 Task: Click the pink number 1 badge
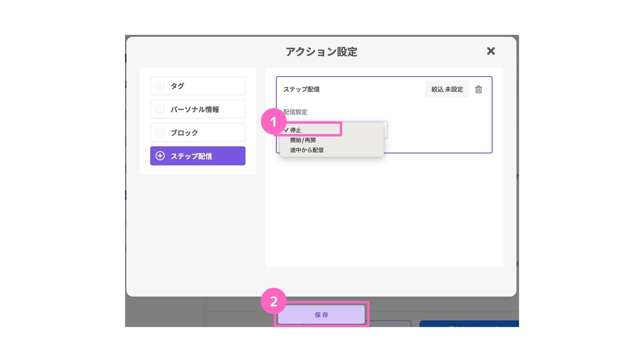point(274,122)
